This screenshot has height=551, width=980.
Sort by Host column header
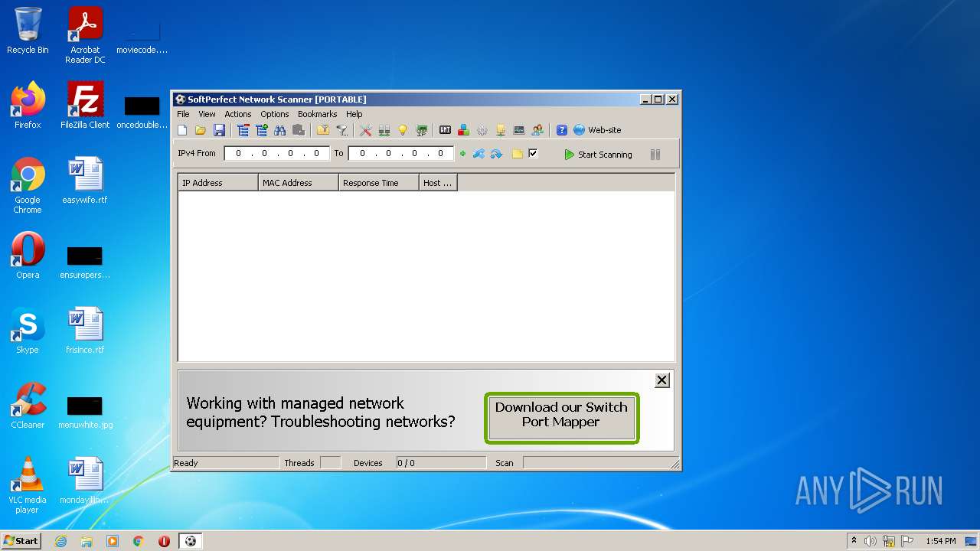coord(438,183)
